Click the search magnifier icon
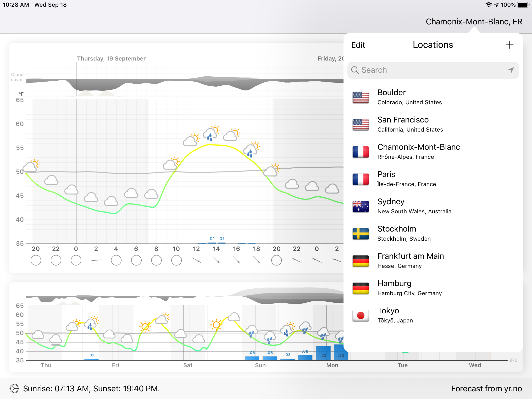The width and height of the screenshot is (532, 399). coord(355,70)
